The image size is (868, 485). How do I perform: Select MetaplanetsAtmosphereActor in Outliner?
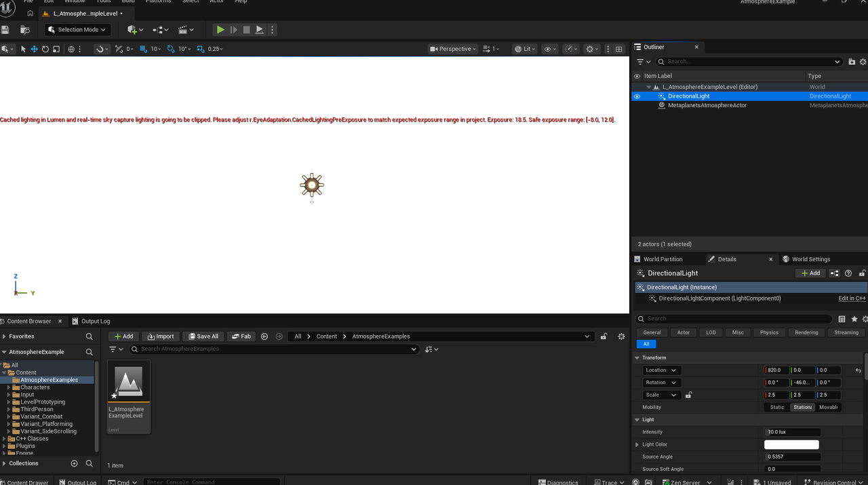tap(707, 105)
